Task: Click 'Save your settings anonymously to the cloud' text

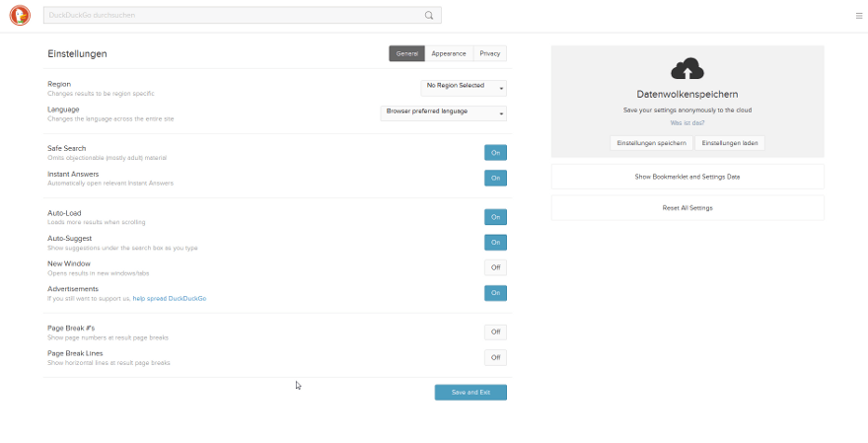Action: coord(687,111)
